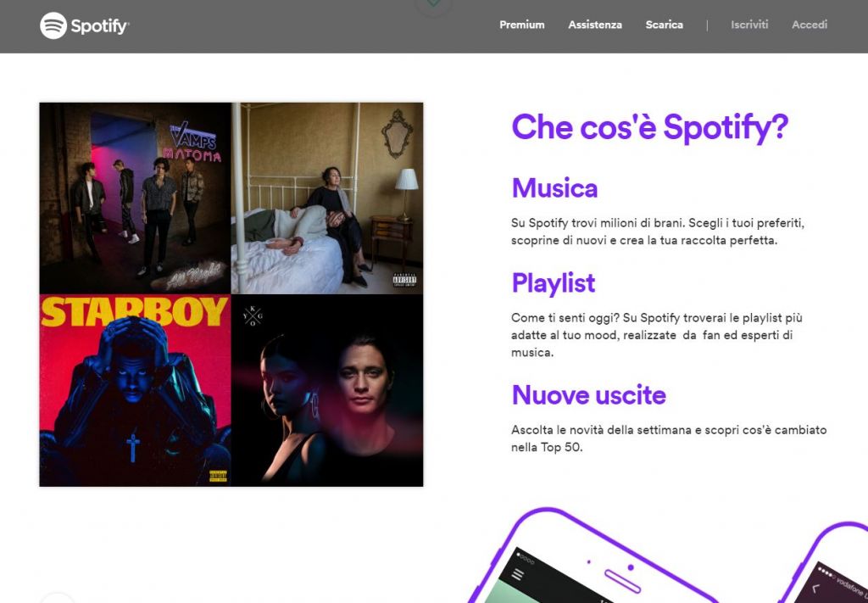Click the 'Che cos'è Spotify?' heading
This screenshot has height=603, width=868.
coord(649,127)
